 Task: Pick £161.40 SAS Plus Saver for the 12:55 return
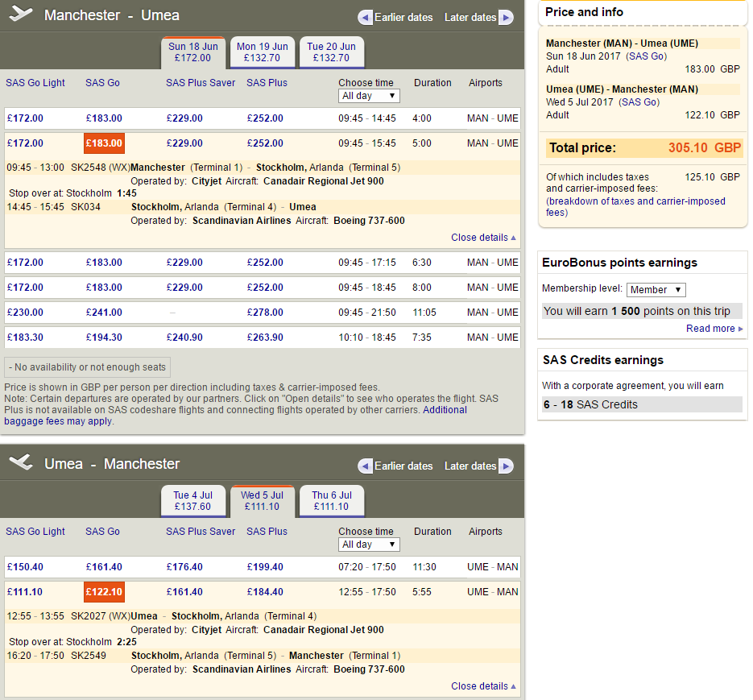[184, 592]
